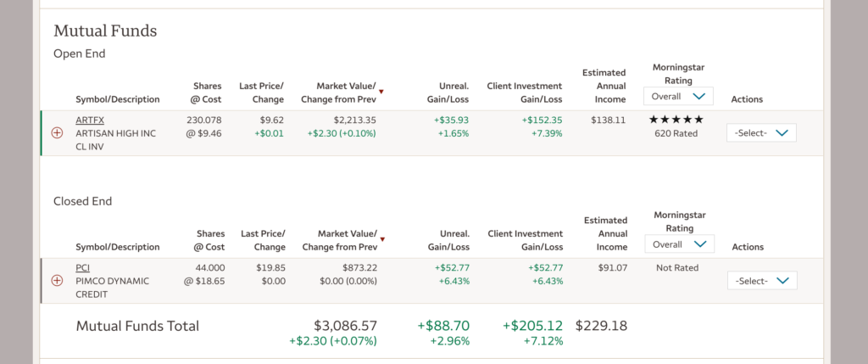
Task: Expand the ARTFX row with plus icon
Action: [x=58, y=132]
